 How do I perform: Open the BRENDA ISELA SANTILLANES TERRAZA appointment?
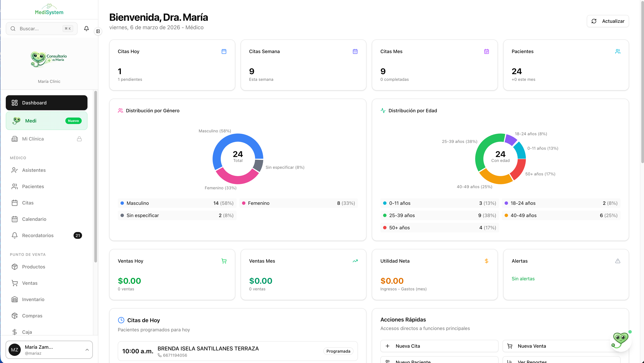point(238,351)
